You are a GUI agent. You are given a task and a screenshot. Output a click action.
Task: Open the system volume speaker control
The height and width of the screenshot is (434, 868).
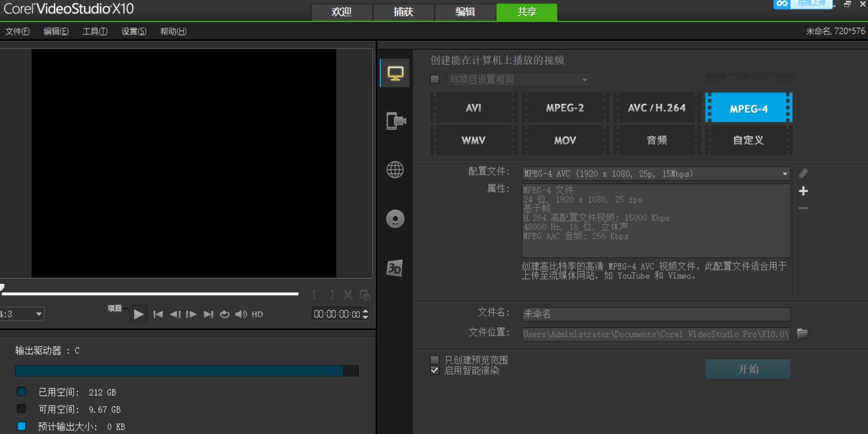(x=241, y=314)
